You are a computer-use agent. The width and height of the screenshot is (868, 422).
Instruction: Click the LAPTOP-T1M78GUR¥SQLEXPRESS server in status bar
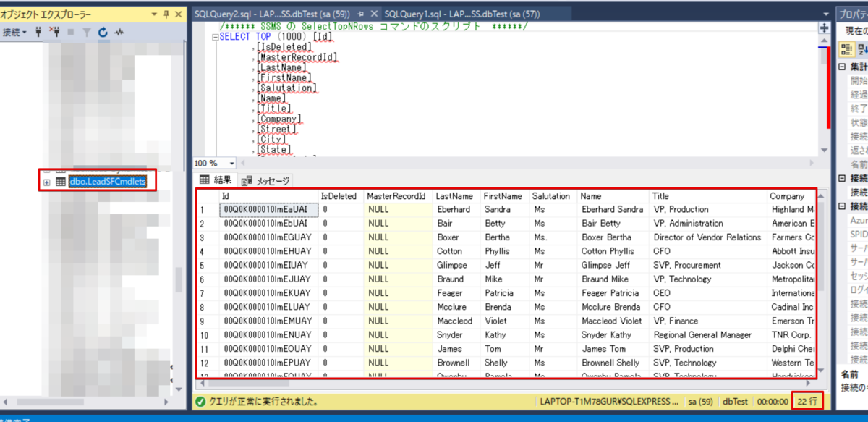[x=609, y=401]
